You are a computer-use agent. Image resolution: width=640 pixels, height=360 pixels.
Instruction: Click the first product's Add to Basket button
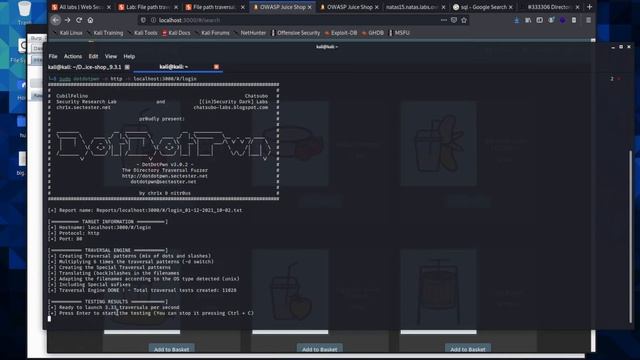point(171,349)
